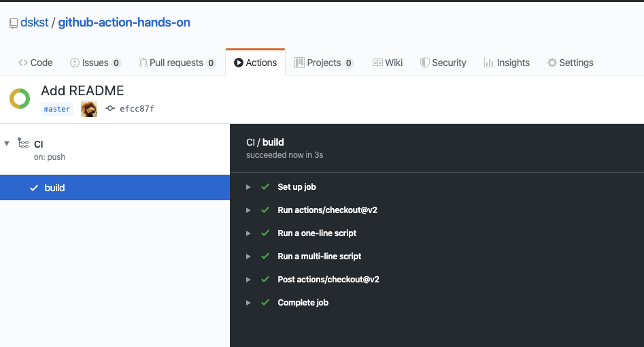Click green check on multi-line script step
Screen dimensions: 644x347
point(265,256)
